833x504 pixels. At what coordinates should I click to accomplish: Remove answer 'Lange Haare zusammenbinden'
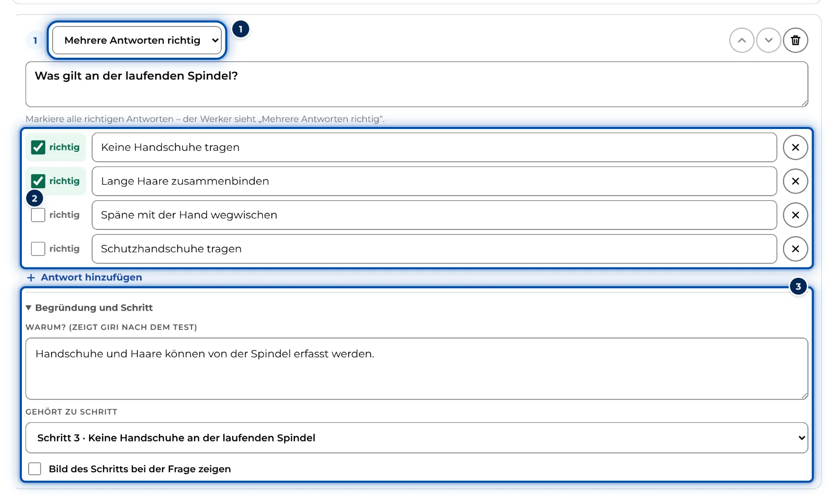tap(796, 181)
